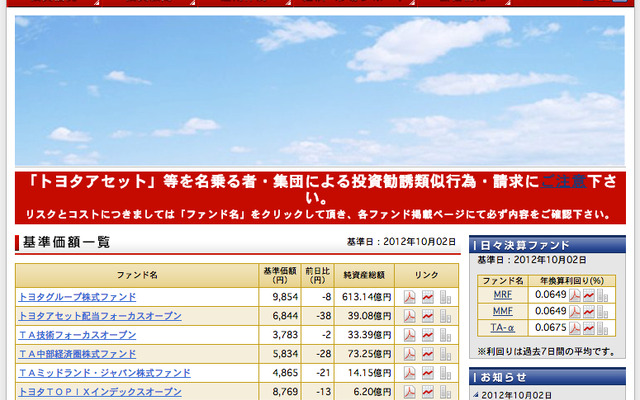This screenshot has height=400, width=640.
Task: Click the blue sky banner image
Action: pyautogui.click(x=320, y=91)
